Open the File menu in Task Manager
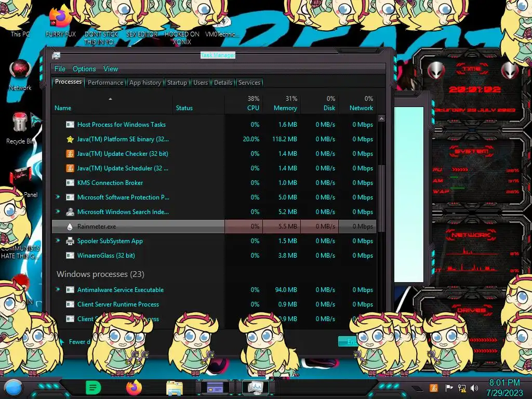This screenshot has width=532, height=399. point(60,69)
